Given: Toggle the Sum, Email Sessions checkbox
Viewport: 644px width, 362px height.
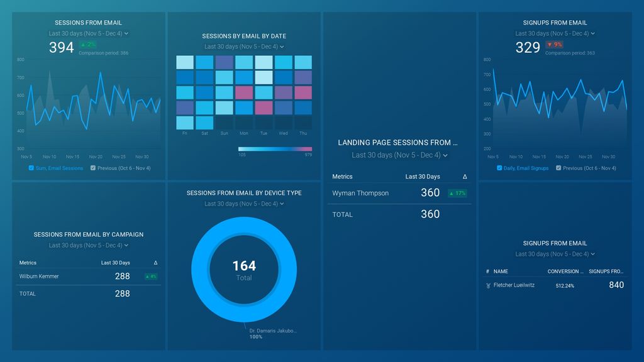Looking at the screenshot, I should click(x=31, y=168).
